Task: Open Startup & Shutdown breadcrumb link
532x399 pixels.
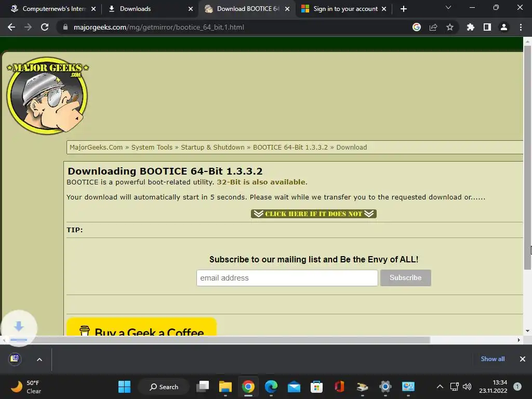Action: point(212,147)
